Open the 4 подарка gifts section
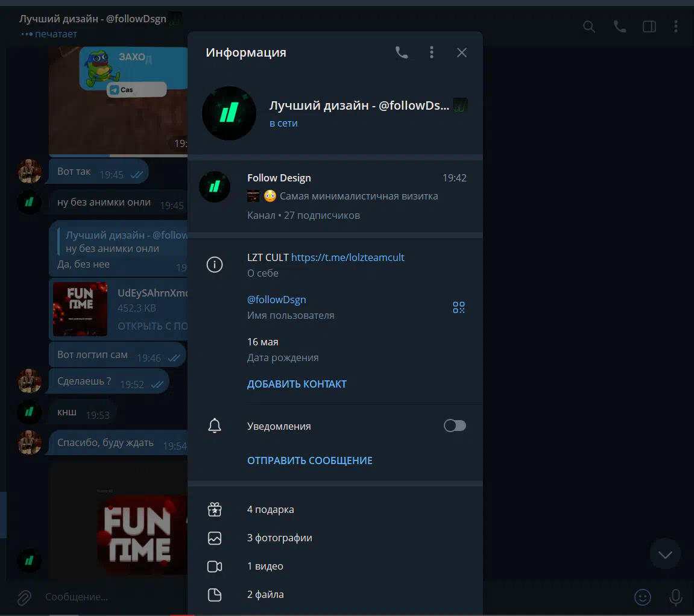This screenshot has height=616, width=694. tap(271, 509)
